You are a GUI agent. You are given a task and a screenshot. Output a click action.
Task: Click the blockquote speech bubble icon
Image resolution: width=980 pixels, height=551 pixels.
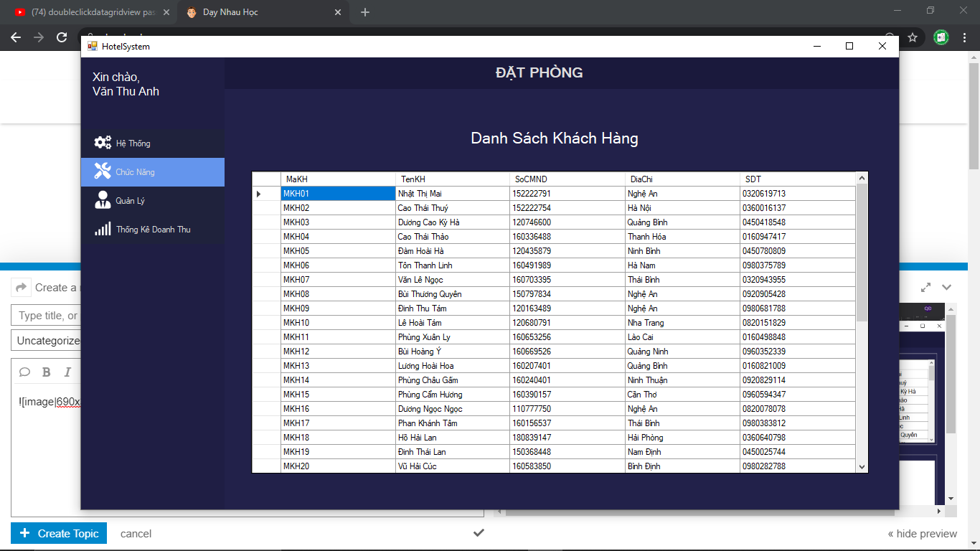(24, 372)
